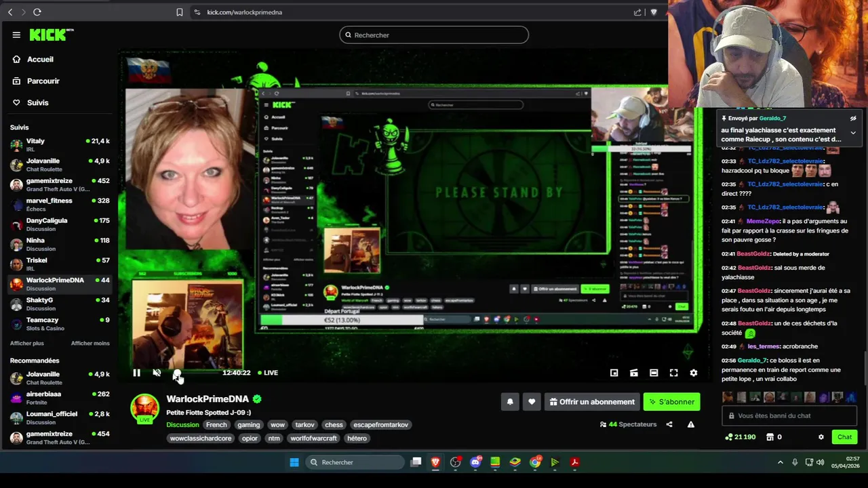Open picture-in-picture mode in the player
The height and width of the screenshot is (488, 868).
click(614, 373)
